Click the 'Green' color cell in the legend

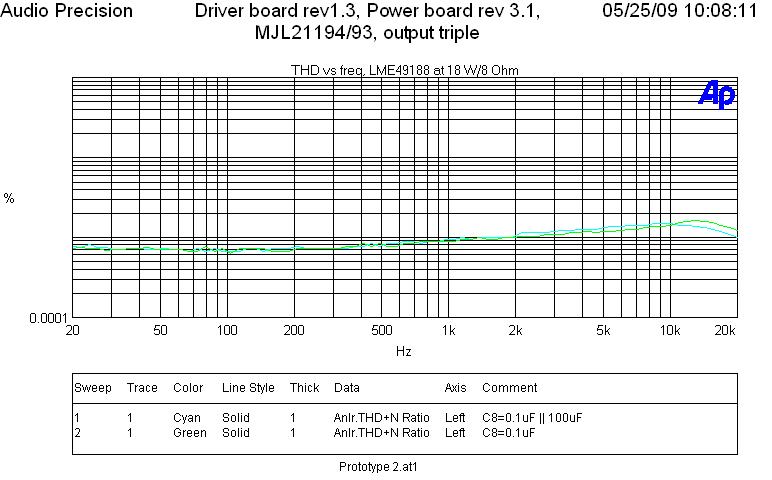[x=190, y=433]
